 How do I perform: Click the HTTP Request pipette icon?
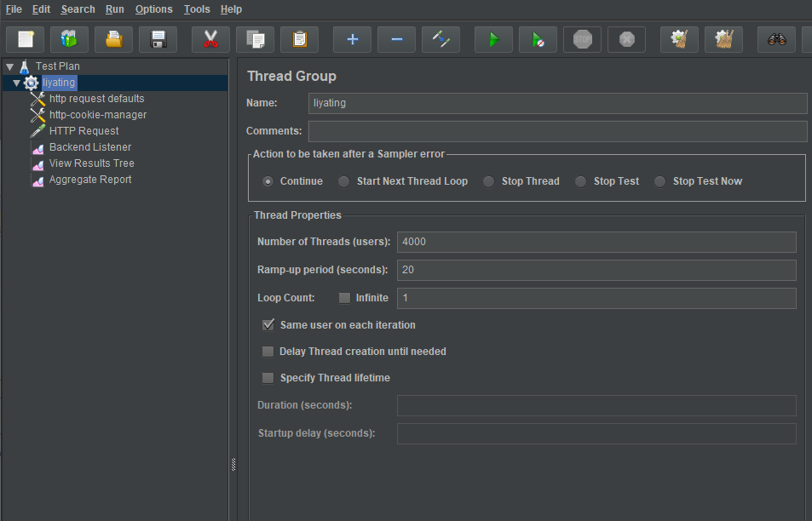[x=37, y=131]
